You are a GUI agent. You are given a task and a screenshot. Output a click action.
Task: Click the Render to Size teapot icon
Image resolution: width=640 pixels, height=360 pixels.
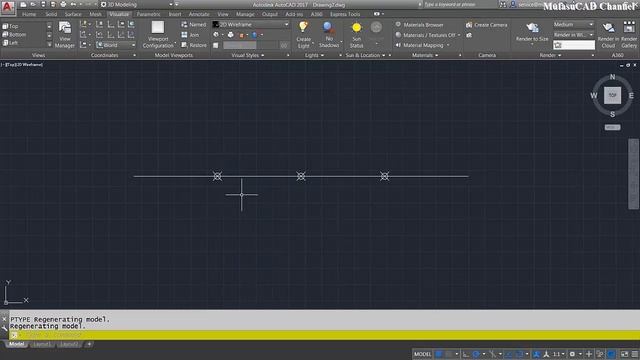[532, 28]
